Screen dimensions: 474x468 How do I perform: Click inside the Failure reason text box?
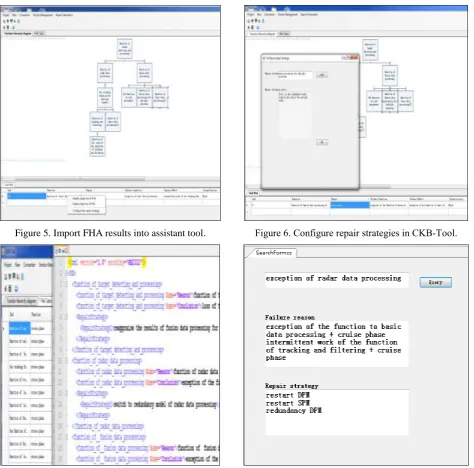(x=336, y=344)
